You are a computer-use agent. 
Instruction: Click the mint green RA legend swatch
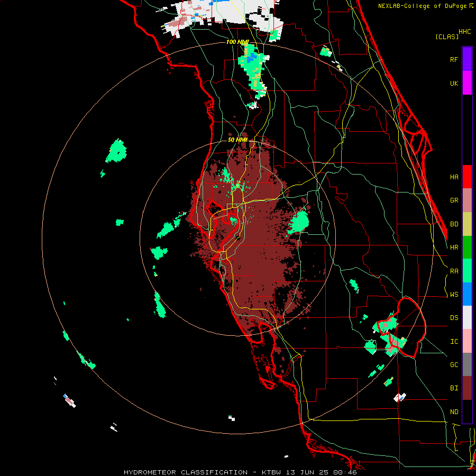coord(467,271)
